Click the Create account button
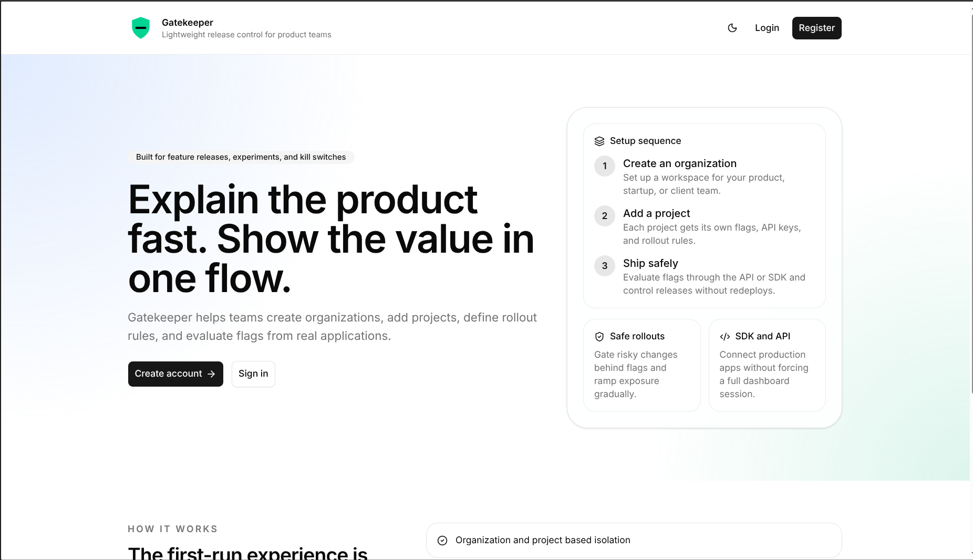This screenshot has height=560, width=973. (175, 374)
